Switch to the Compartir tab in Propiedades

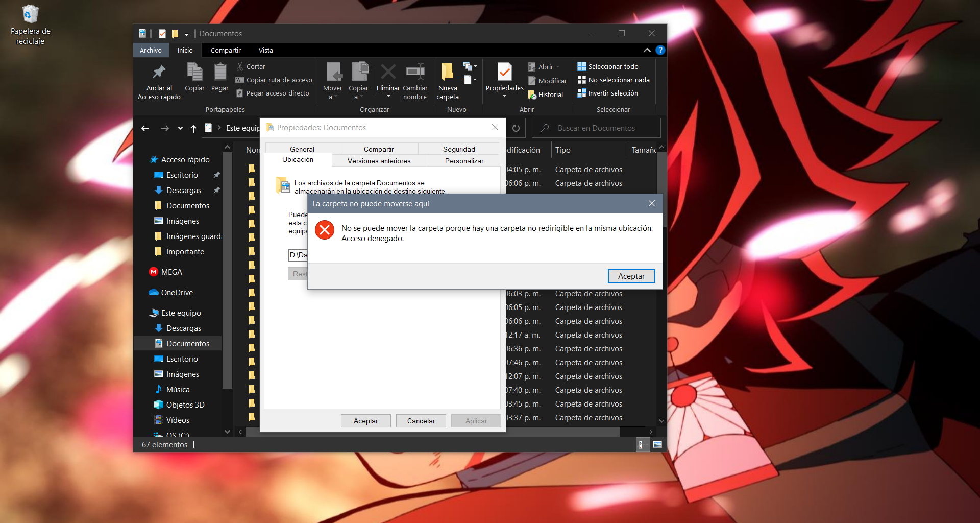pos(379,149)
